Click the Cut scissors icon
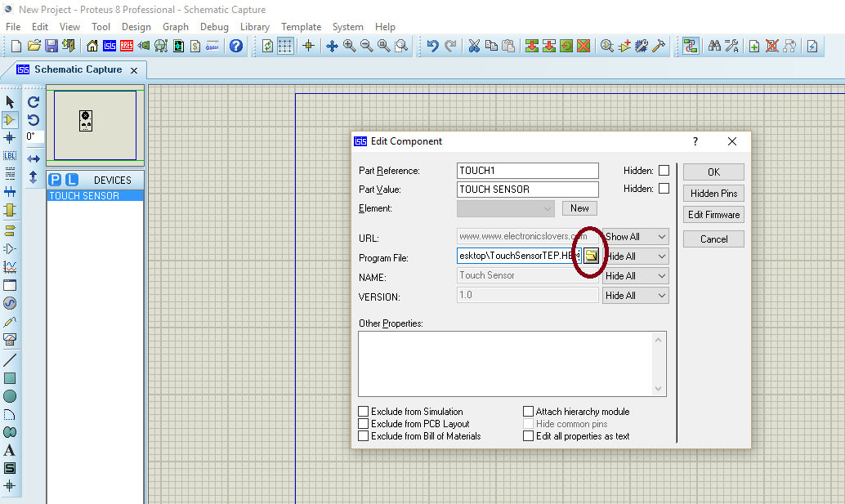 pyautogui.click(x=474, y=47)
